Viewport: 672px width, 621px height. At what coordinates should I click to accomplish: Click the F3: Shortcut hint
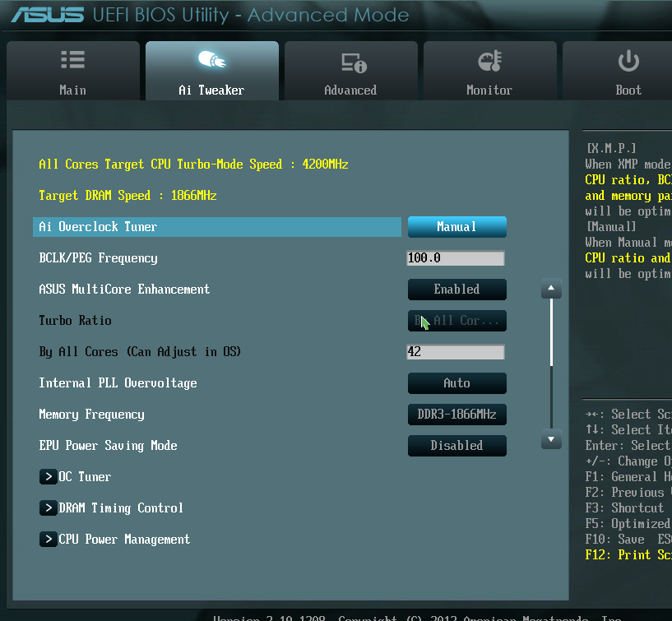pos(624,507)
